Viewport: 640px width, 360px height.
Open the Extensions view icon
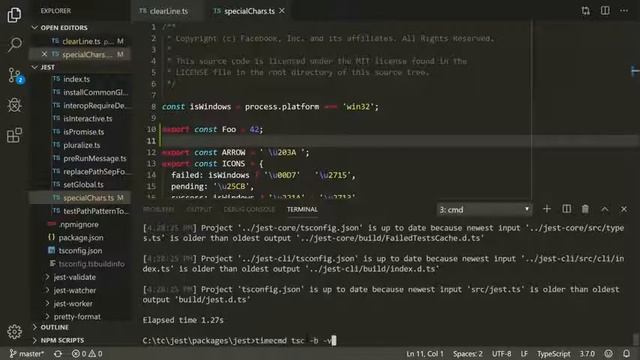14,135
